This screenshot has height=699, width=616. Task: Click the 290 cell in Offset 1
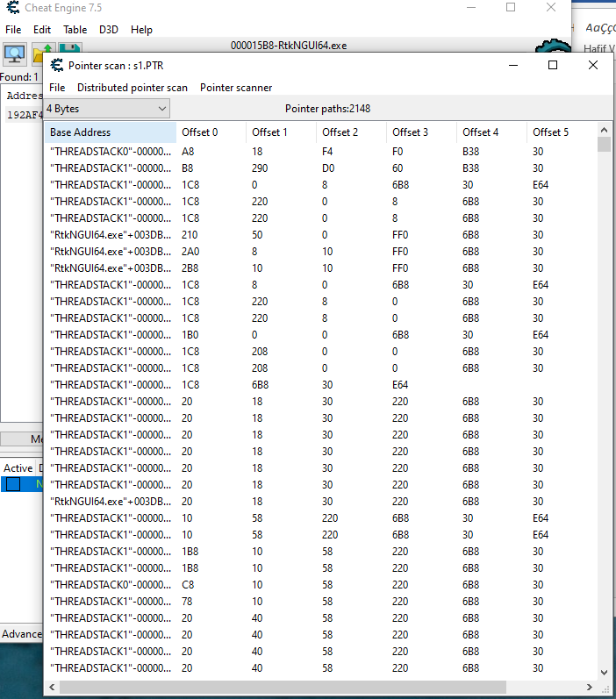pos(260,168)
